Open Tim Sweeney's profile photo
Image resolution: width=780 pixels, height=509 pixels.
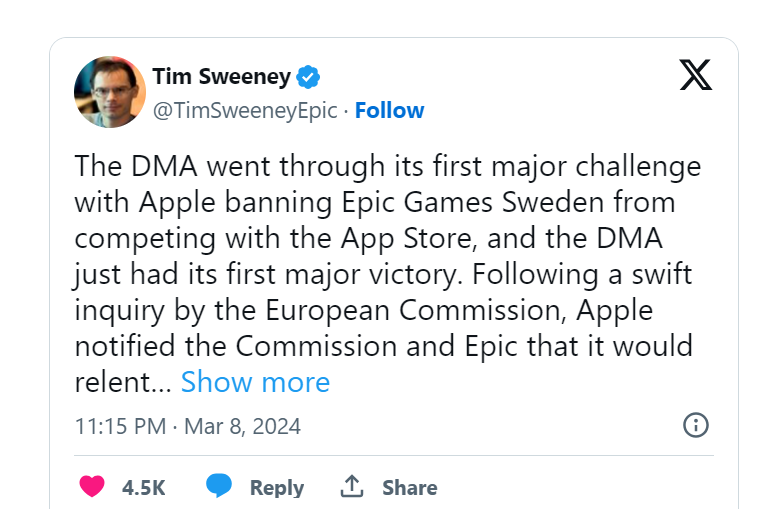pyautogui.click(x=110, y=92)
